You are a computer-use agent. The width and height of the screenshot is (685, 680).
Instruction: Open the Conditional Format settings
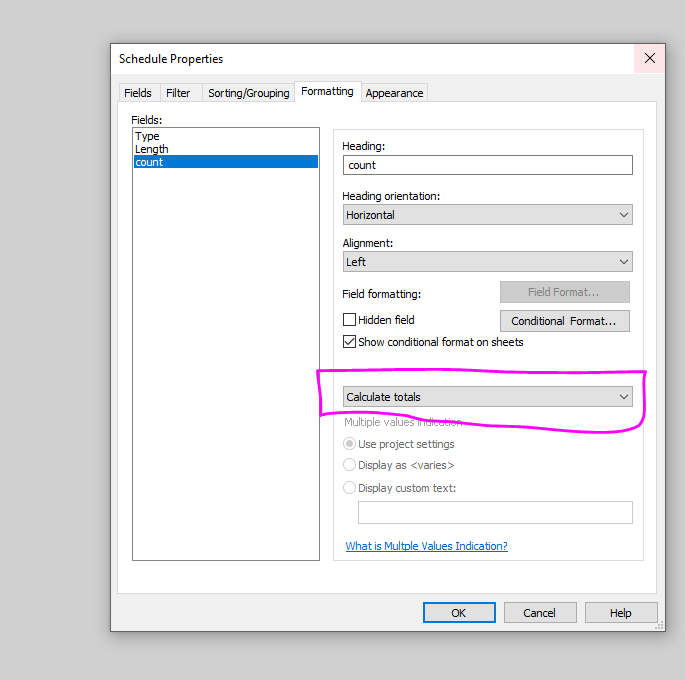pyautogui.click(x=564, y=321)
